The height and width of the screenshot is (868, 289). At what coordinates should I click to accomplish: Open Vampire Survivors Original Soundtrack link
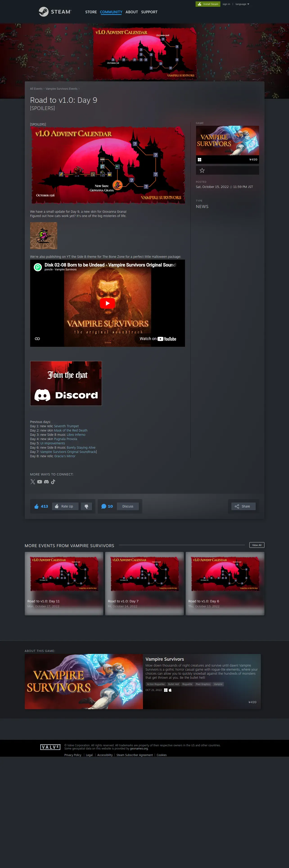pos(68,452)
